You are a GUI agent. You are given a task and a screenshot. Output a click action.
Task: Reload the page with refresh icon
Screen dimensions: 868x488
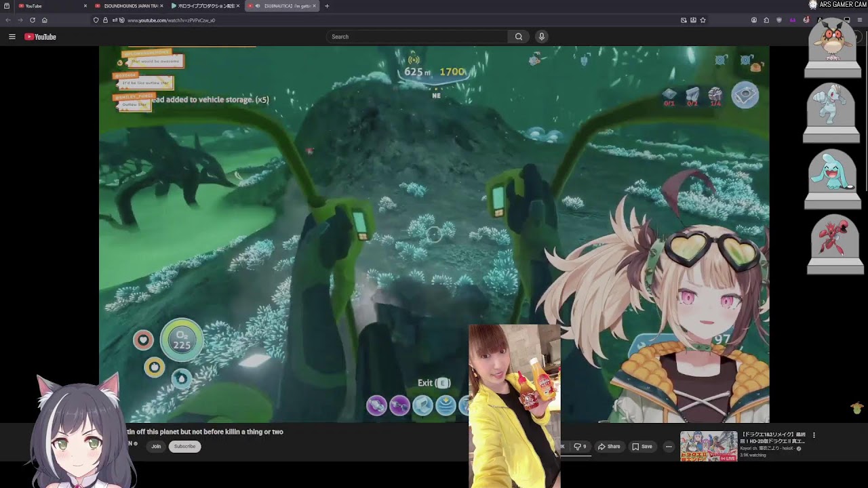[32, 20]
